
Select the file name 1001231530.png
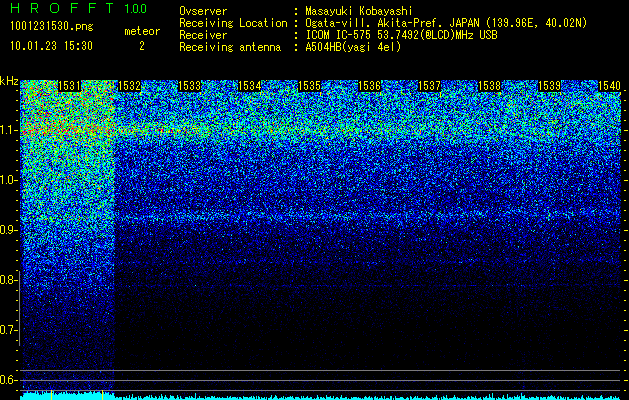tap(52, 27)
